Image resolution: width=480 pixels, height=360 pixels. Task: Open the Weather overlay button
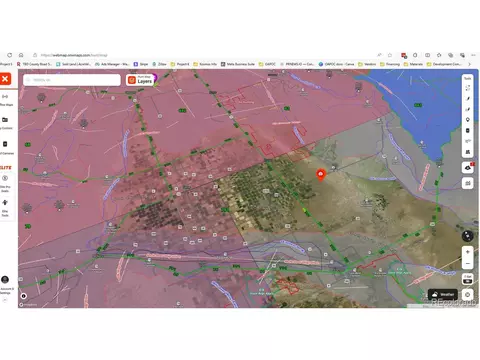443,294
